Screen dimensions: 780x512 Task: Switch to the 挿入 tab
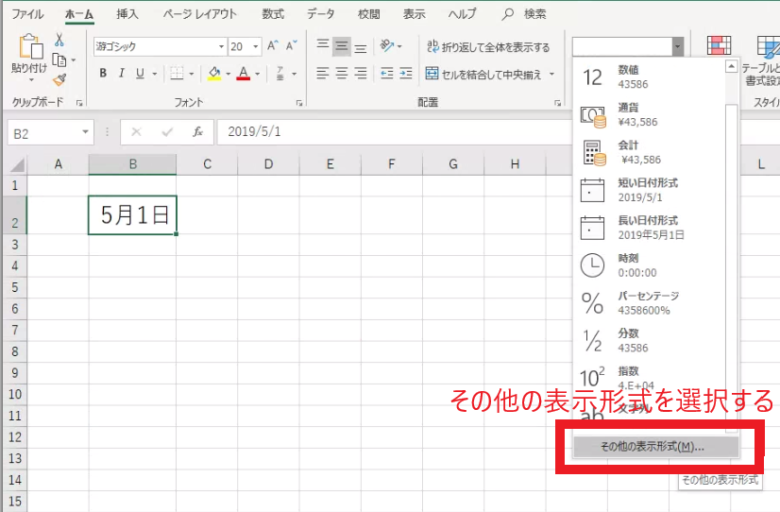tap(127, 14)
